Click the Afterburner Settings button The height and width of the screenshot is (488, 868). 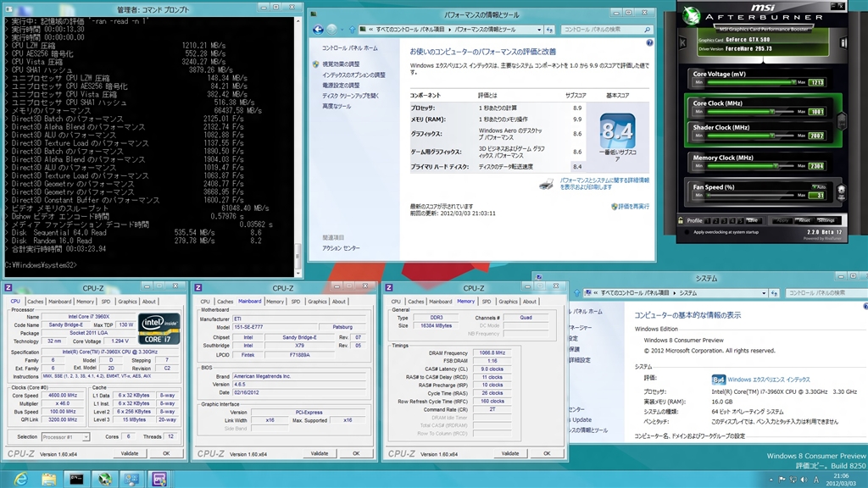tap(826, 220)
